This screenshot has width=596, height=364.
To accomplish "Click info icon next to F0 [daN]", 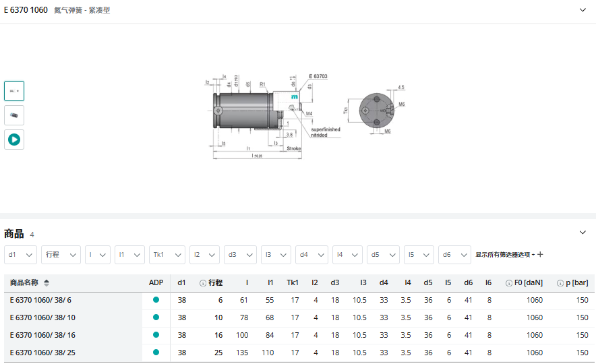I will pos(509,283).
